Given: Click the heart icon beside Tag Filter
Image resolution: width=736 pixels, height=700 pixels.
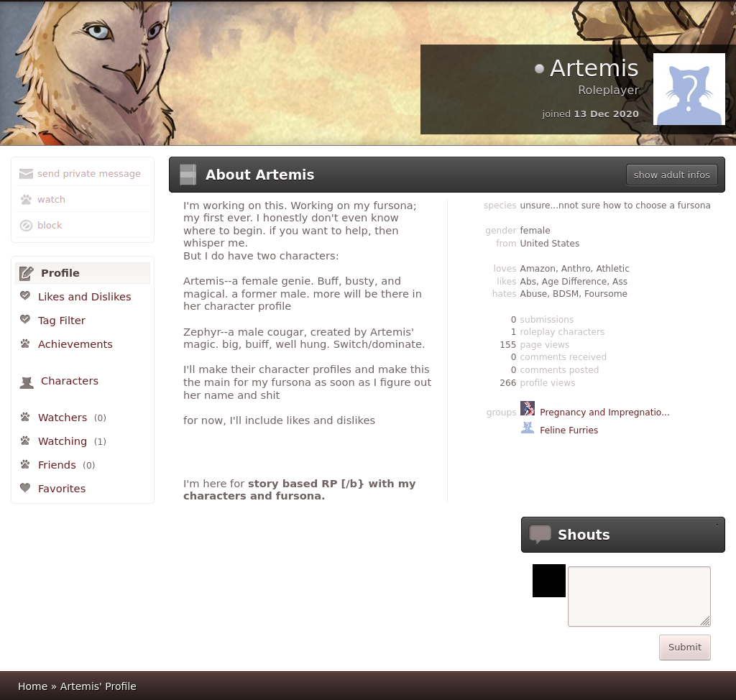Looking at the screenshot, I should (x=25, y=319).
